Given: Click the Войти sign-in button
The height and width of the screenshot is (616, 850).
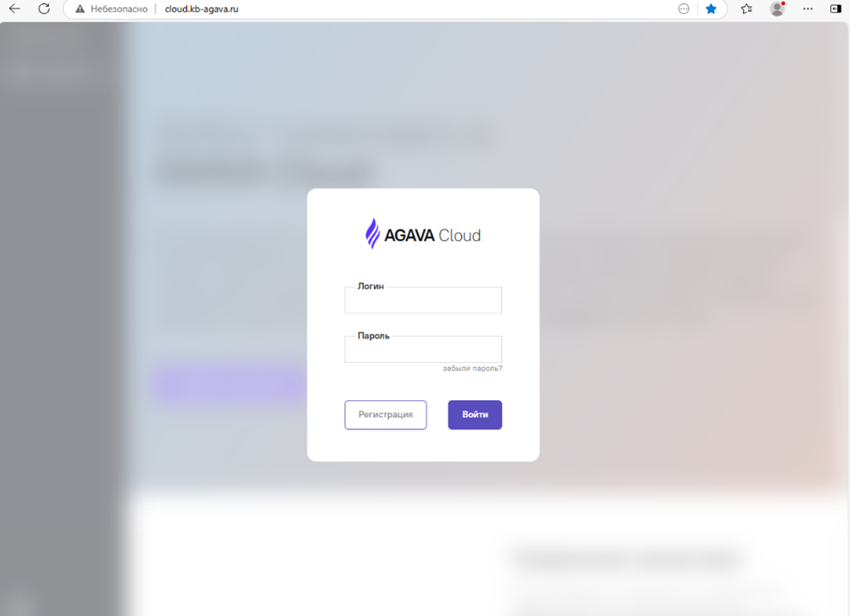Looking at the screenshot, I should pyautogui.click(x=475, y=415).
